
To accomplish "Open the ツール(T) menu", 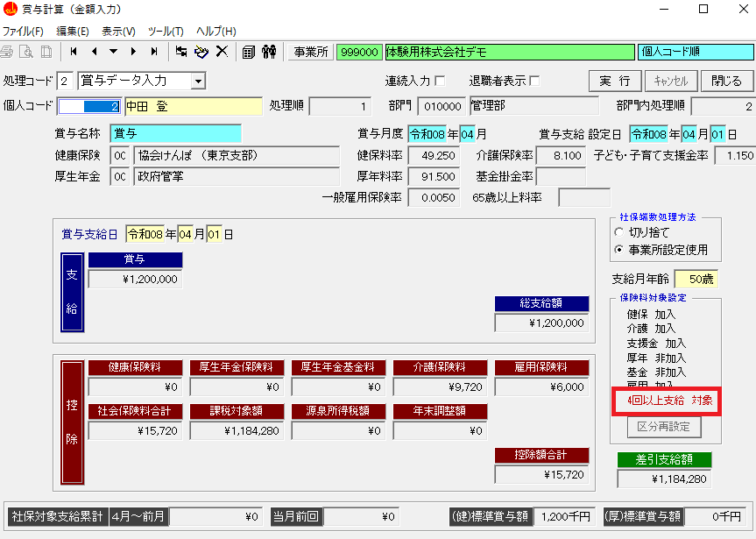I will [166, 31].
